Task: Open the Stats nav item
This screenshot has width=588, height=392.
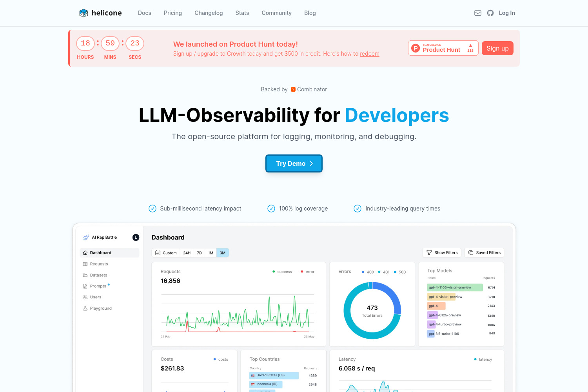Action: click(242, 13)
